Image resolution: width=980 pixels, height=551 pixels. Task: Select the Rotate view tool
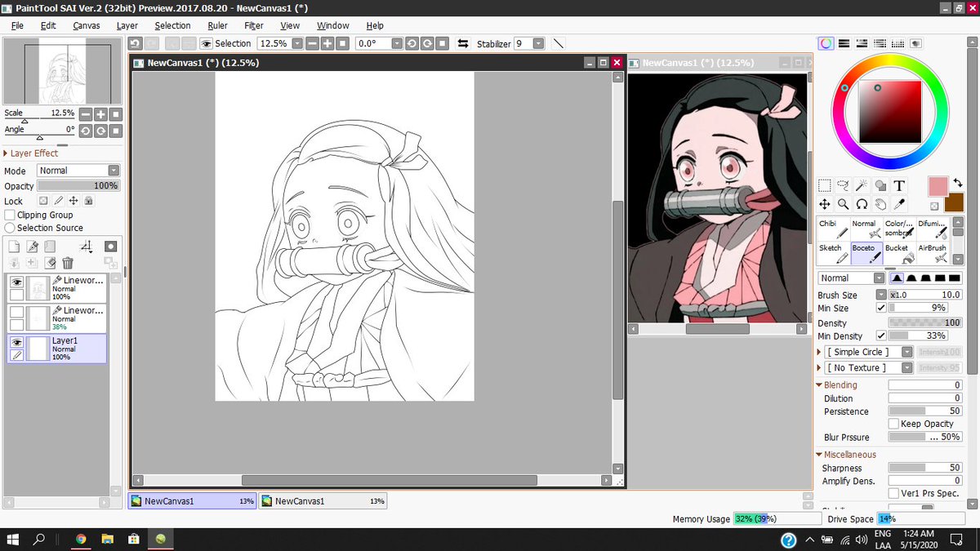click(x=862, y=204)
